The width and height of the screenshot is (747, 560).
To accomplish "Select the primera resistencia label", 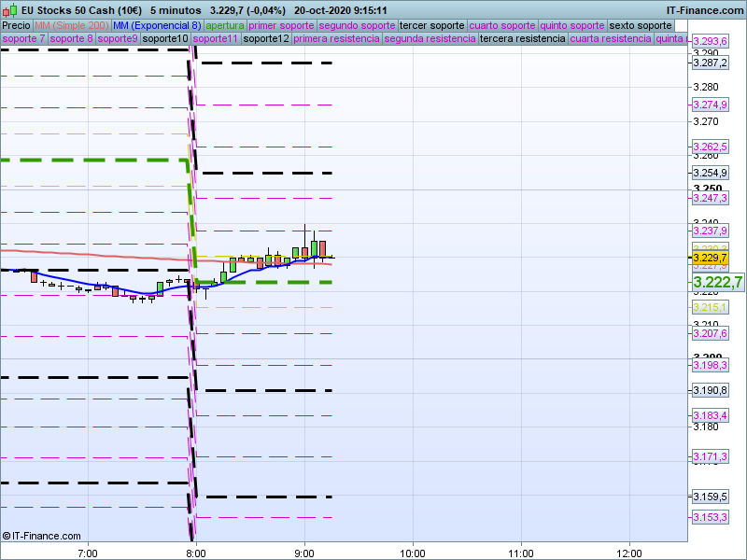I will pos(336,38).
